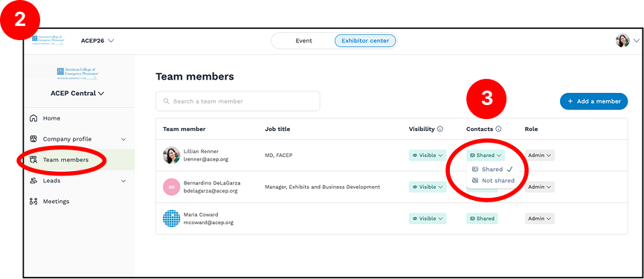Select the Not shared option

click(492, 180)
